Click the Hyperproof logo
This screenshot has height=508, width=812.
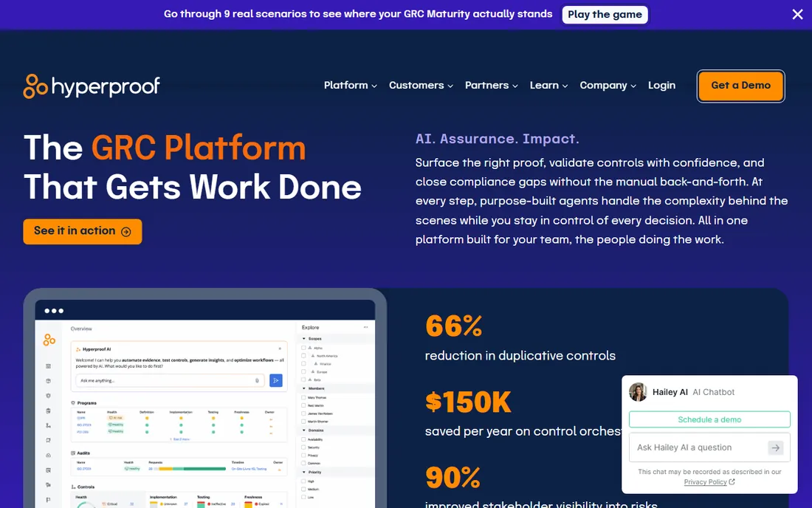click(92, 86)
